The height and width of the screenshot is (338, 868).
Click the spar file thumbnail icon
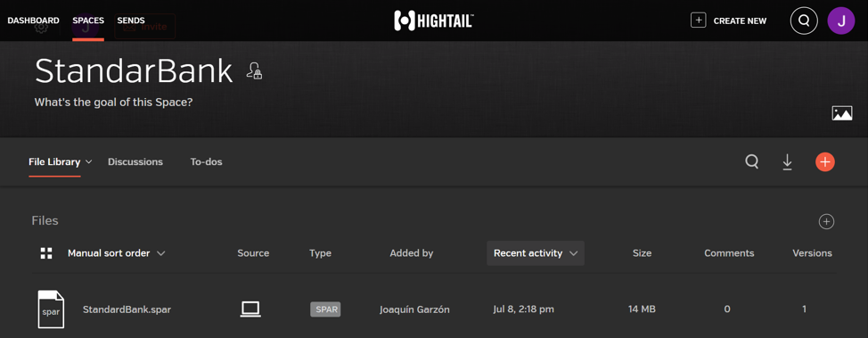coord(51,309)
